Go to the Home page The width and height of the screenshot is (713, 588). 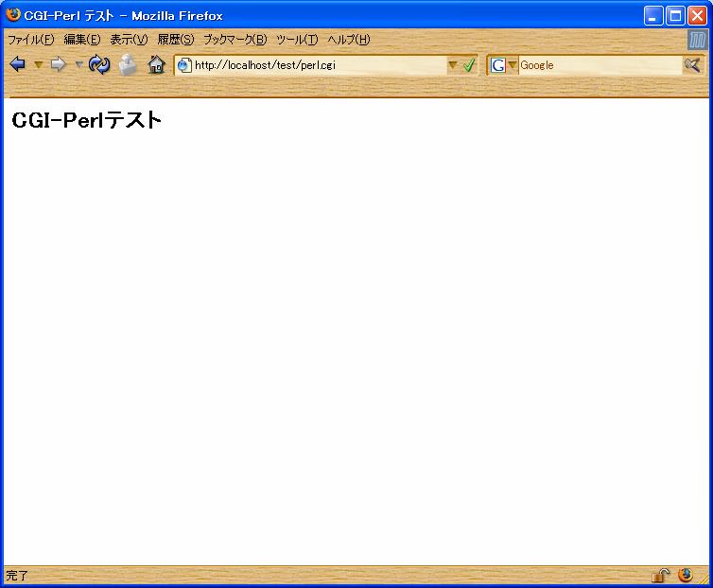tap(157, 64)
